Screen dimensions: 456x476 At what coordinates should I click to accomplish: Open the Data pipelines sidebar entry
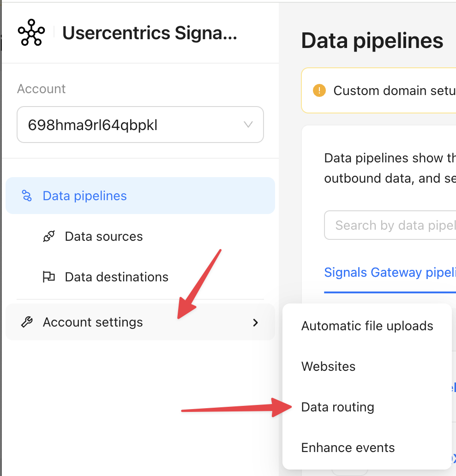click(x=84, y=196)
